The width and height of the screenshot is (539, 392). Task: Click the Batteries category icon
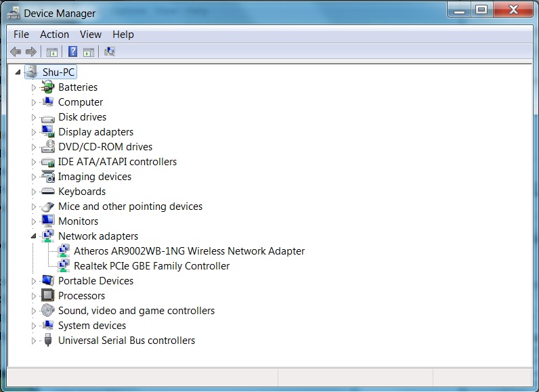[x=47, y=87]
